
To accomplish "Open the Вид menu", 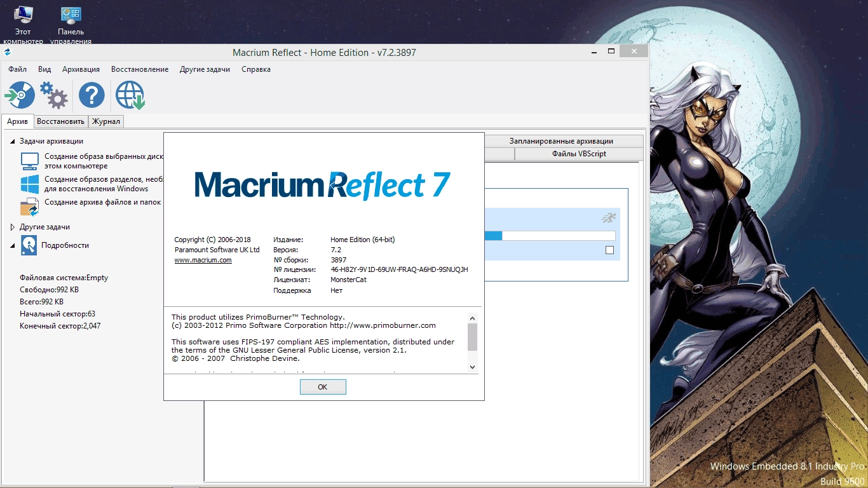I will (44, 69).
